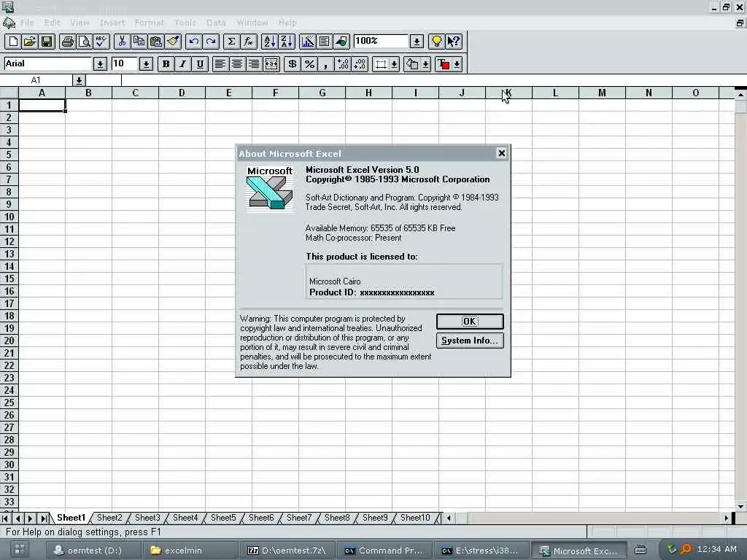Click the Cut scissors icon
Viewport: 747px width, 560px height.
coord(122,42)
